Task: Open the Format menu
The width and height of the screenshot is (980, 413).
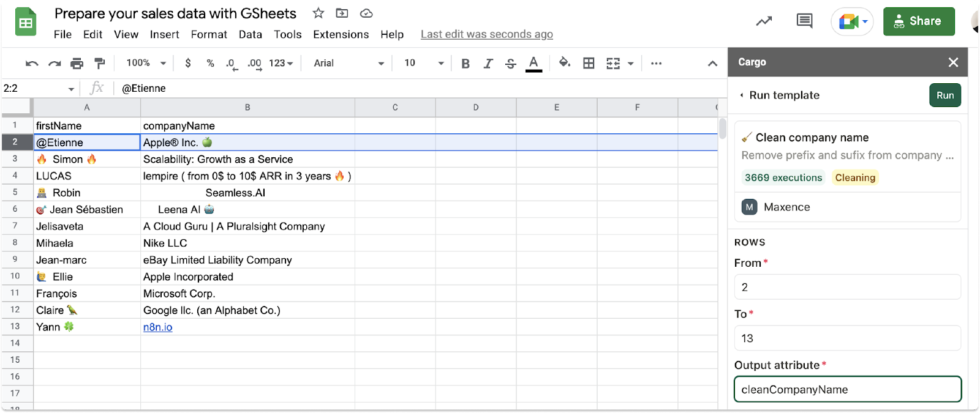Action: click(209, 34)
